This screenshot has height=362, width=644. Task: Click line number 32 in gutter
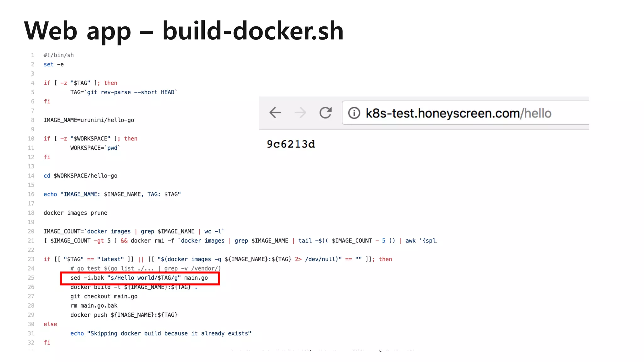[x=31, y=343]
